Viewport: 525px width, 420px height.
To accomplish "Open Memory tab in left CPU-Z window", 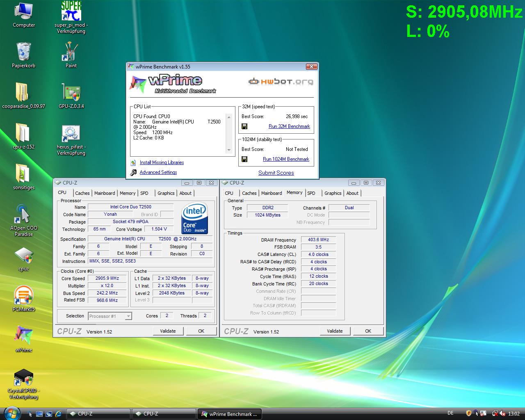I will click(128, 193).
